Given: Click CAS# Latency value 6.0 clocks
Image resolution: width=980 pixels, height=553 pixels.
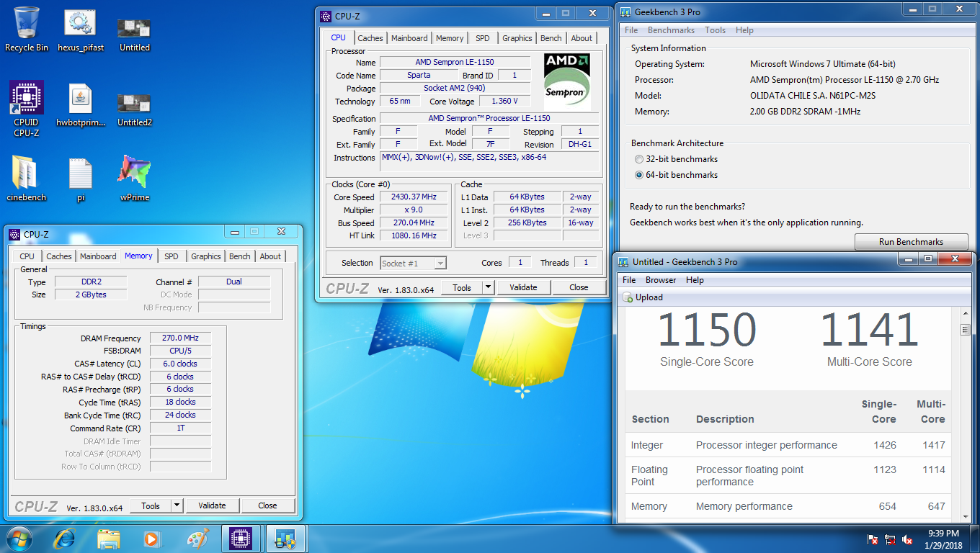Looking at the screenshot, I should 181,364.
